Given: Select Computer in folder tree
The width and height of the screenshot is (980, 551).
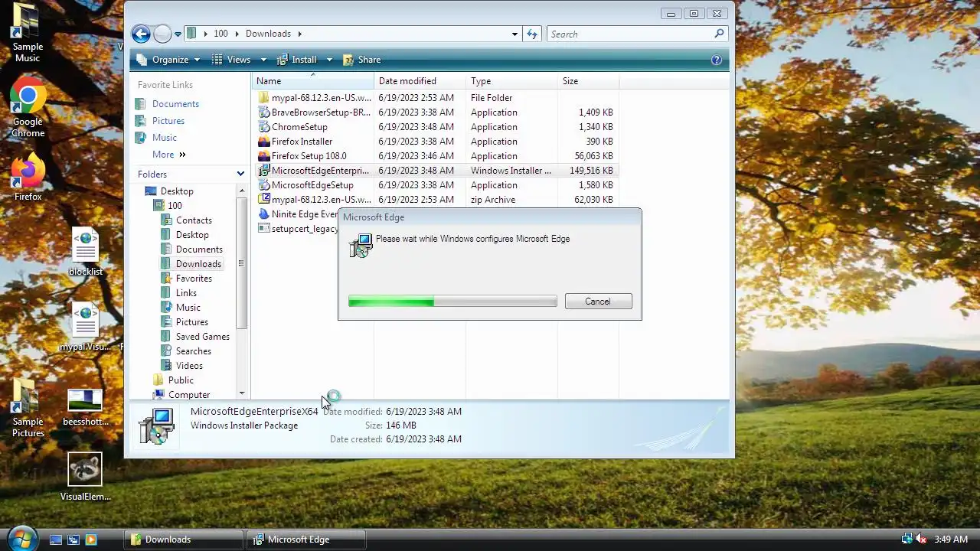Looking at the screenshot, I should 189,395.
